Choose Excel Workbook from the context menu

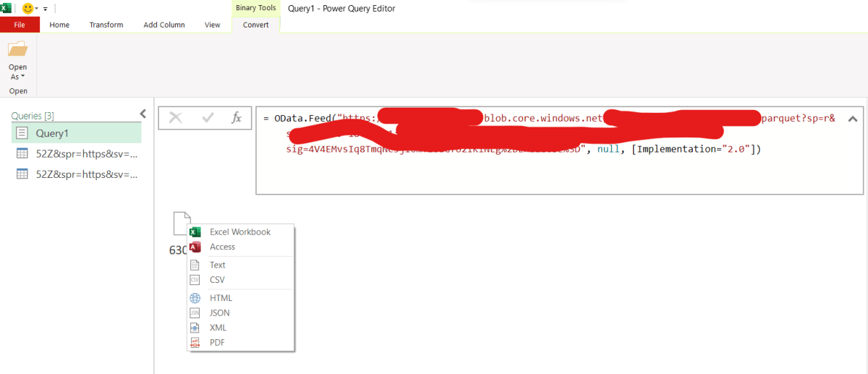[240, 232]
